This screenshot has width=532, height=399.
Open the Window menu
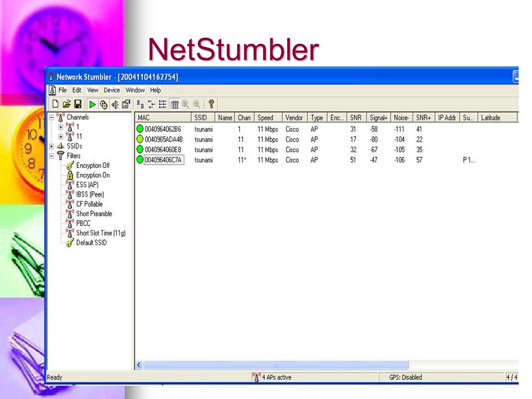coord(135,90)
